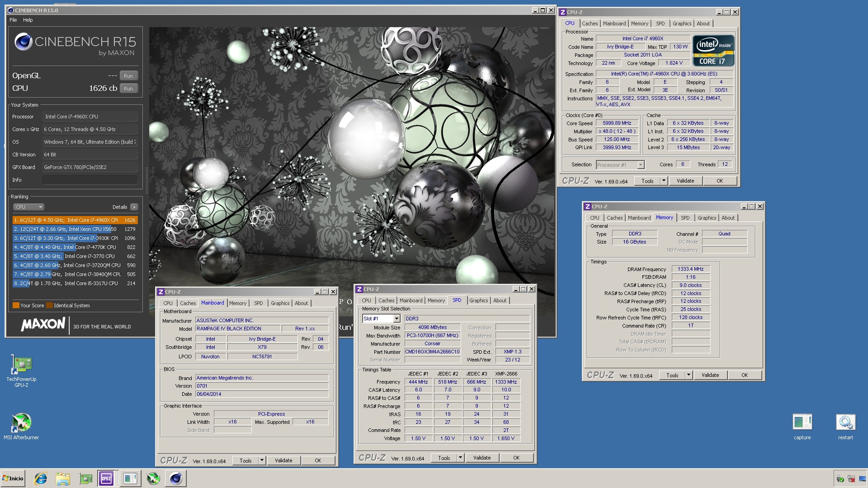Click the Cinebench title bar icon
The width and height of the screenshot is (868, 488).
point(11,10)
